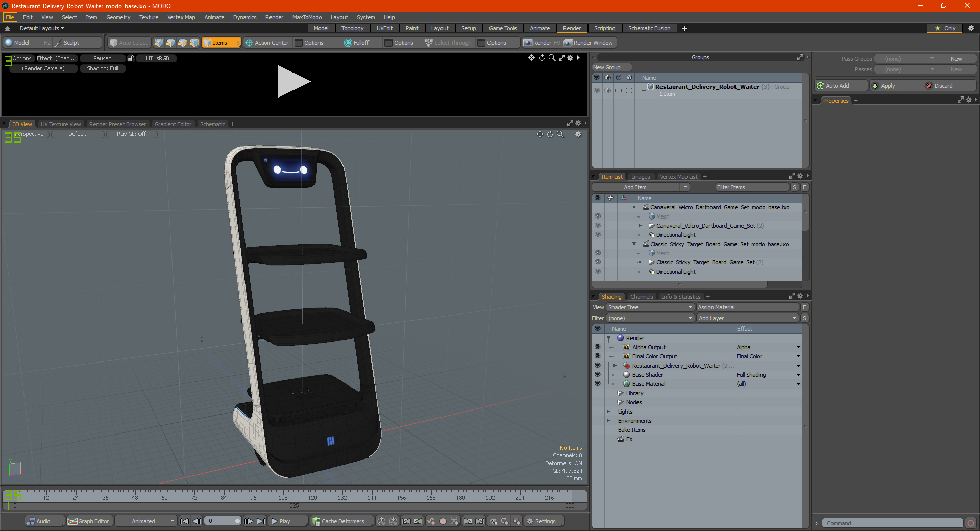
Task: Go to the last frame
Action: tap(261, 521)
